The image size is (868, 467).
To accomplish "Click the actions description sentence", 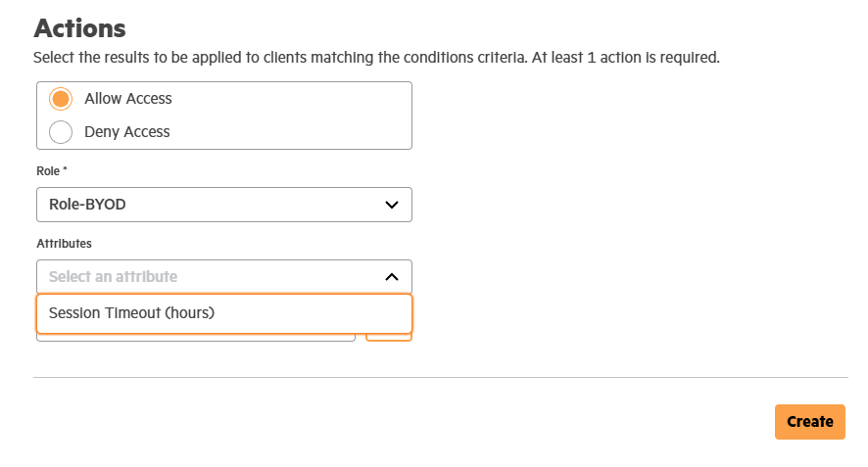I will tap(376, 58).
